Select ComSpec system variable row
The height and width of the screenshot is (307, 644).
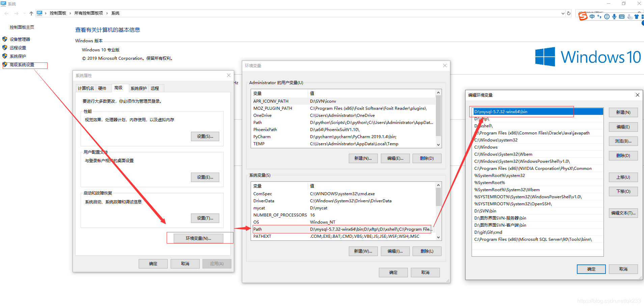tap(343, 194)
